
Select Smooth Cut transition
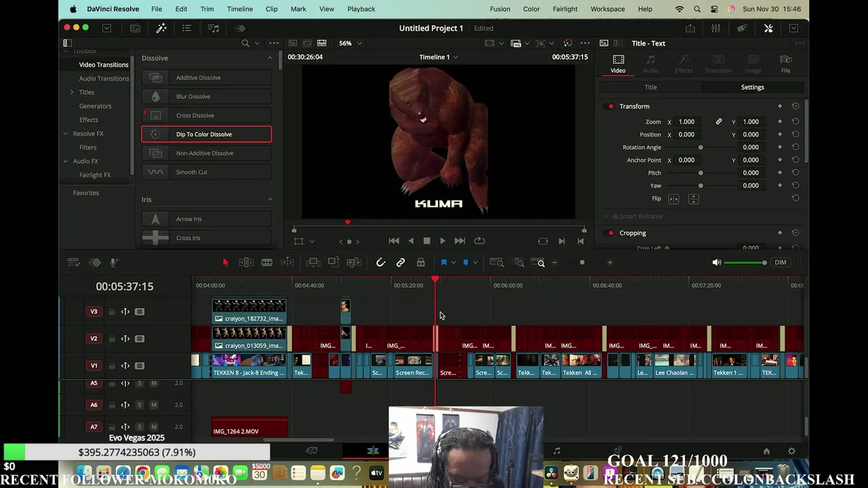coord(206,172)
